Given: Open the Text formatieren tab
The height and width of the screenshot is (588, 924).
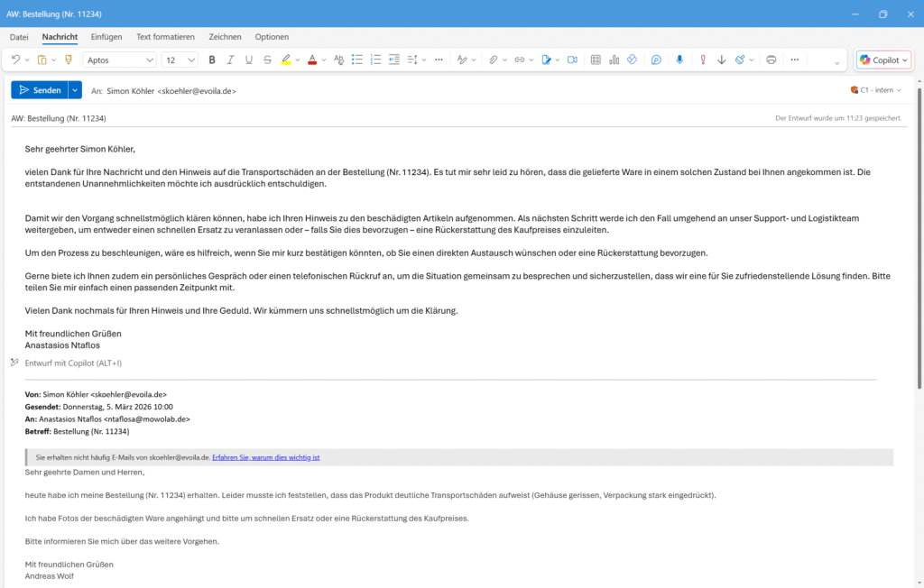Looking at the screenshot, I should click(165, 37).
